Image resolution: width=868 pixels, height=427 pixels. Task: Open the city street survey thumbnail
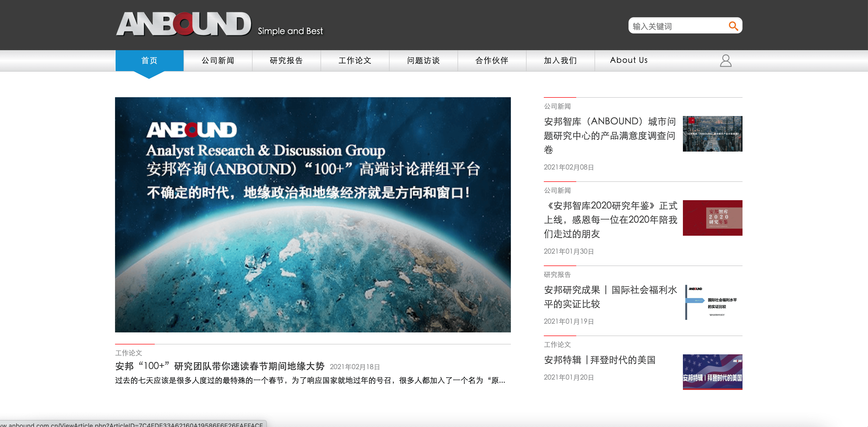coord(712,134)
